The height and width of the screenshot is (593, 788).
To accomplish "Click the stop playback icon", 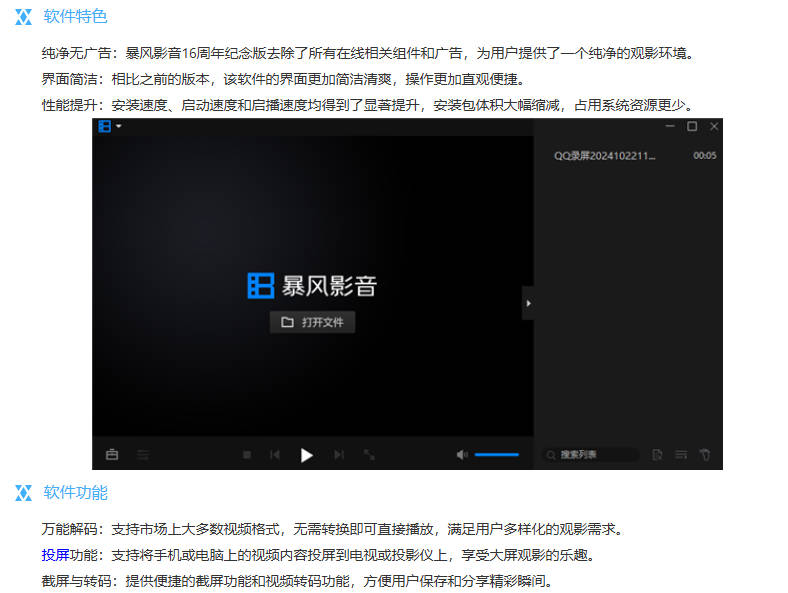I will point(247,455).
